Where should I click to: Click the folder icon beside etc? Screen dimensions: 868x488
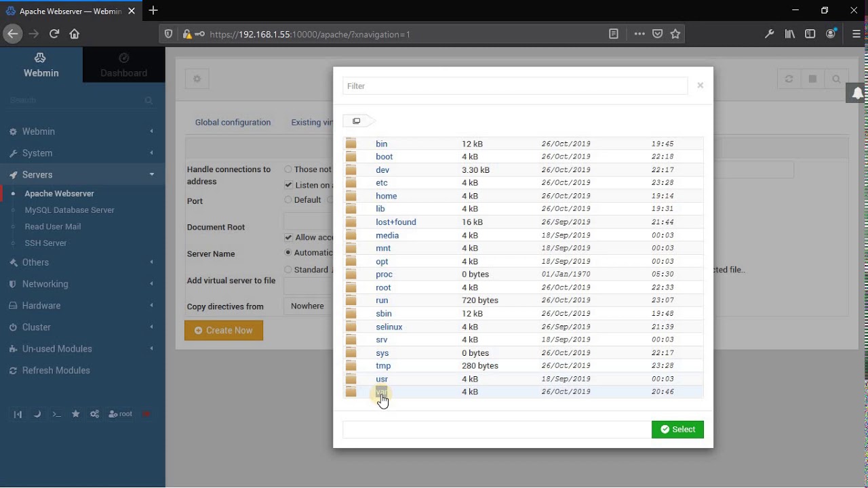351,183
